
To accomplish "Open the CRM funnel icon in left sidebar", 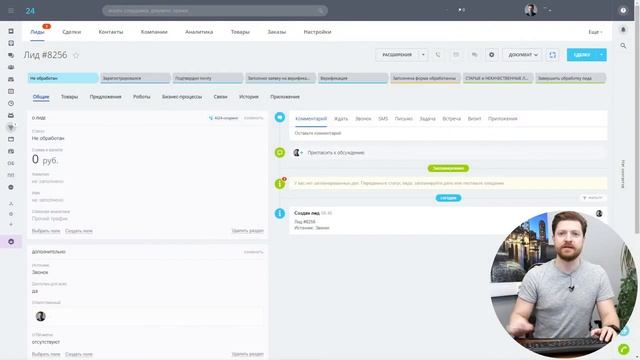I will coord(11,127).
